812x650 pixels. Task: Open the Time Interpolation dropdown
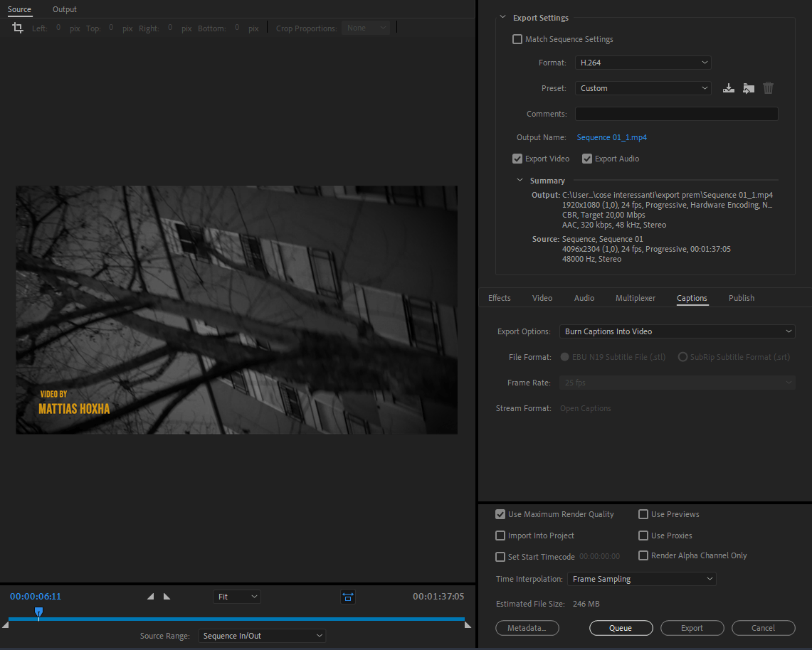click(x=640, y=579)
